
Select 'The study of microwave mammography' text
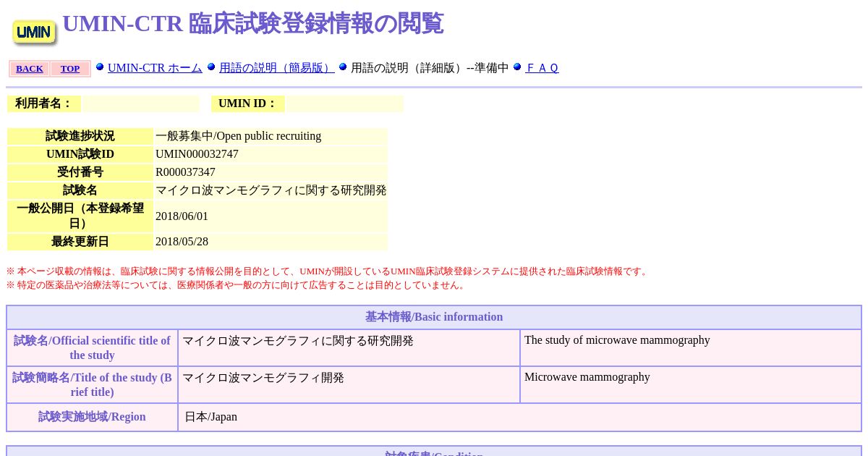pos(617,340)
